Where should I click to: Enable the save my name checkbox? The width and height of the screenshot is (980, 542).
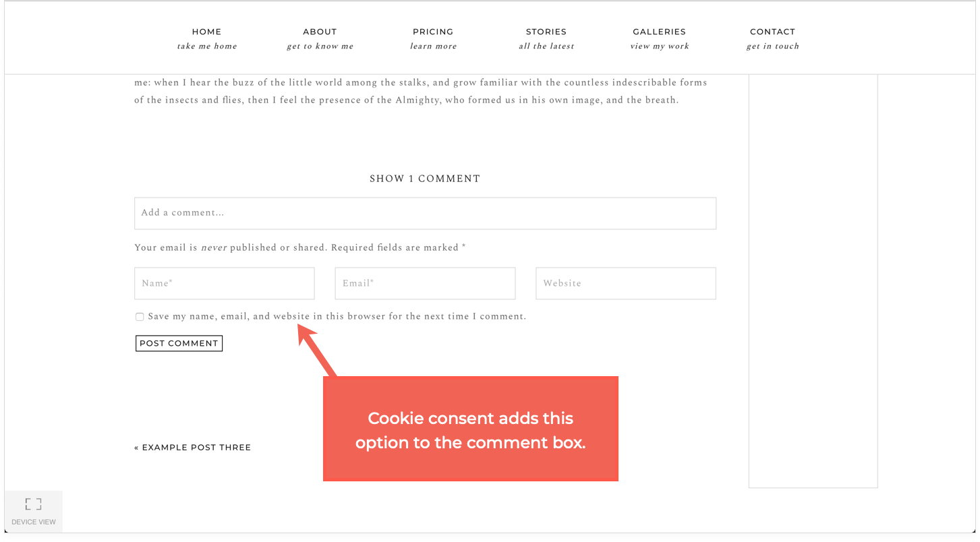[x=140, y=317]
